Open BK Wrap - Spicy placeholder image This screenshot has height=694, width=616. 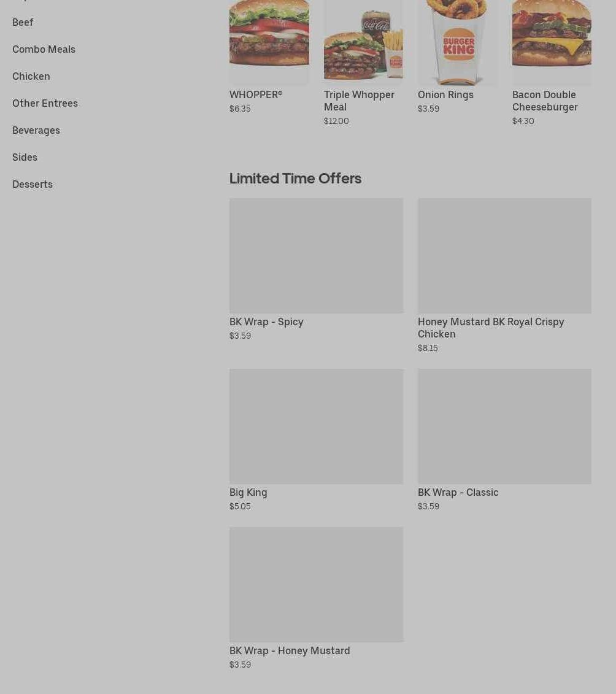[316, 256]
